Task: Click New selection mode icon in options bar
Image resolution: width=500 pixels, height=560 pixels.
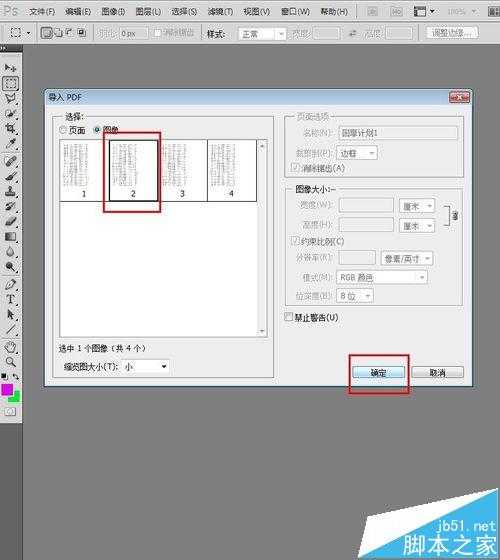Action: [46, 33]
